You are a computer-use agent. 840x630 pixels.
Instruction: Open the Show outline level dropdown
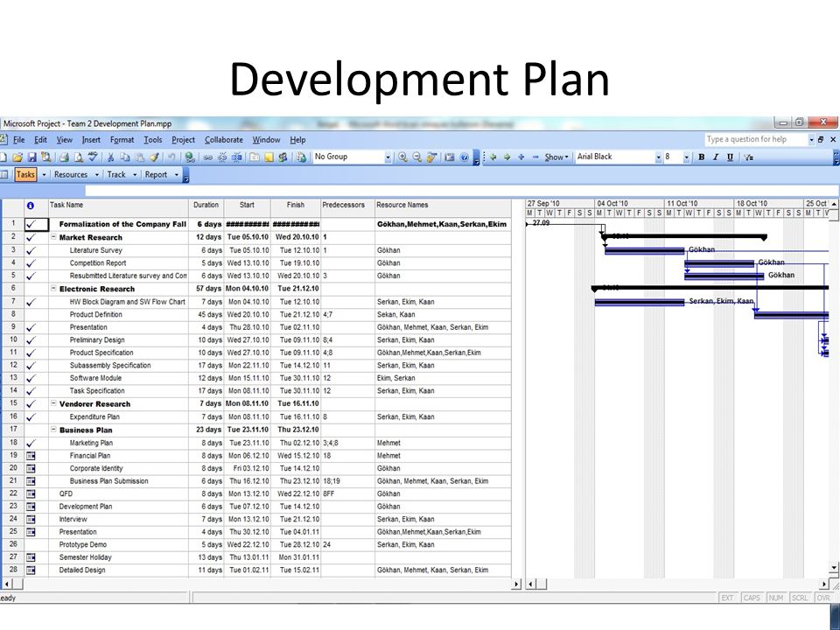(556, 157)
